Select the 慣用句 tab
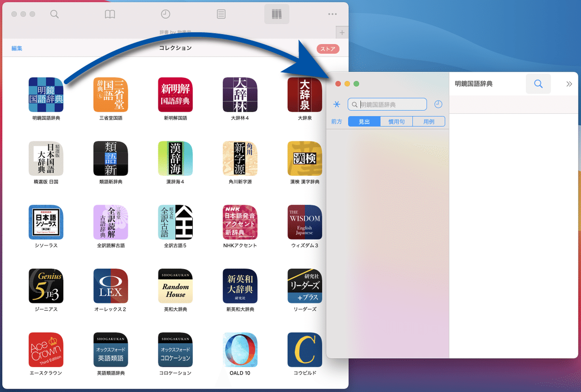Image resolution: width=581 pixels, height=392 pixels. click(397, 121)
